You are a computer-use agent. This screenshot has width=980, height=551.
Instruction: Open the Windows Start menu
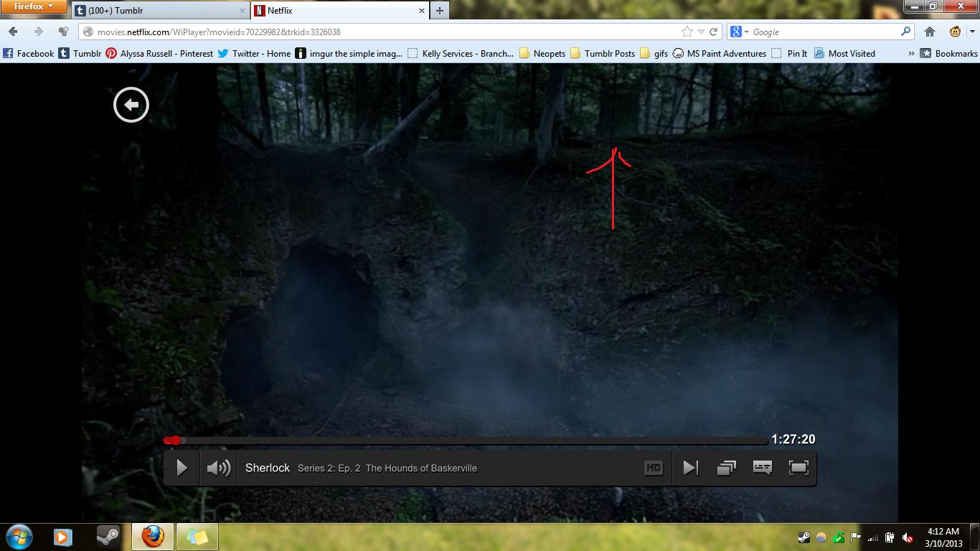point(19,537)
